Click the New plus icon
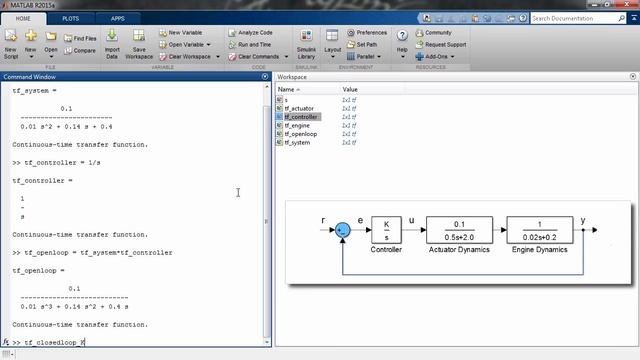This screenshot has height=360, width=640. (31, 36)
